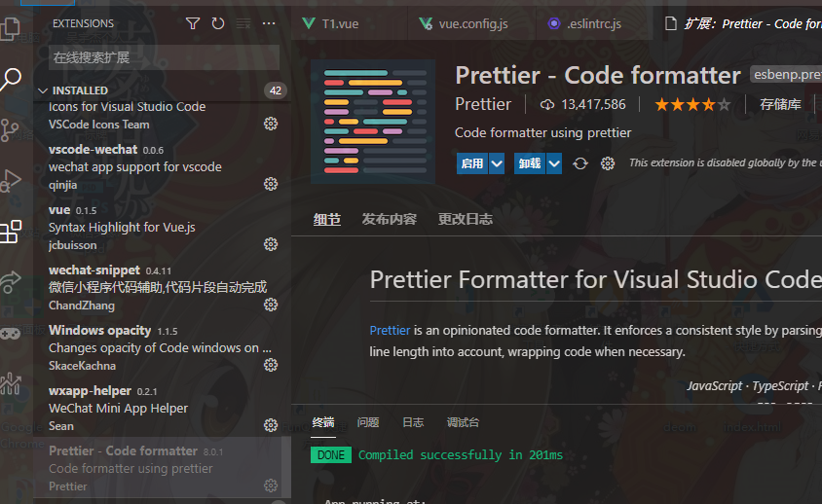Select Icons for Visual Studio Code extension
The width and height of the screenshot is (822, 504).
pos(162,117)
